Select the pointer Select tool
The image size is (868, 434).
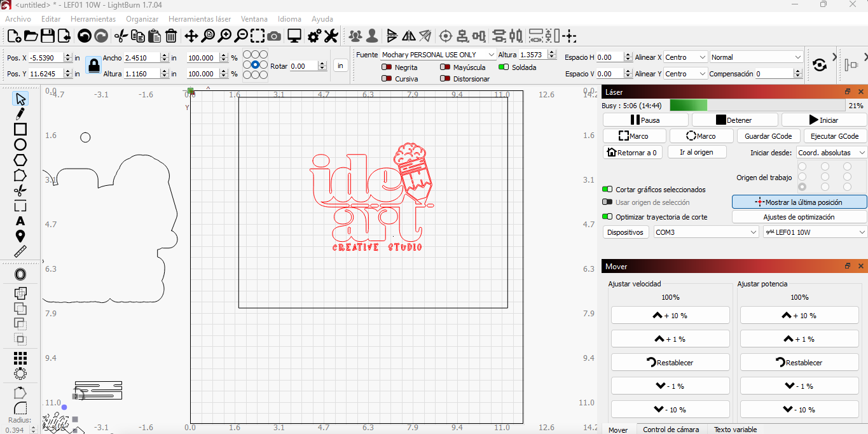click(x=20, y=99)
